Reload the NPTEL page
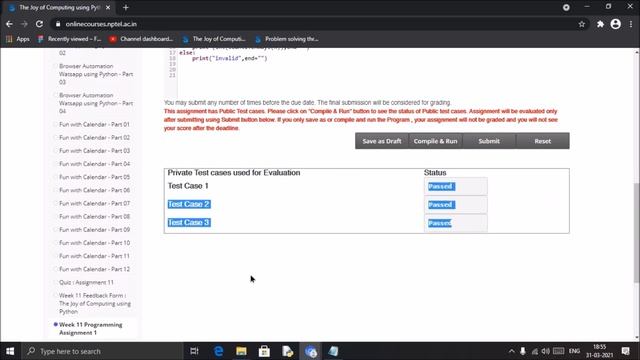 (x=39, y=24)
